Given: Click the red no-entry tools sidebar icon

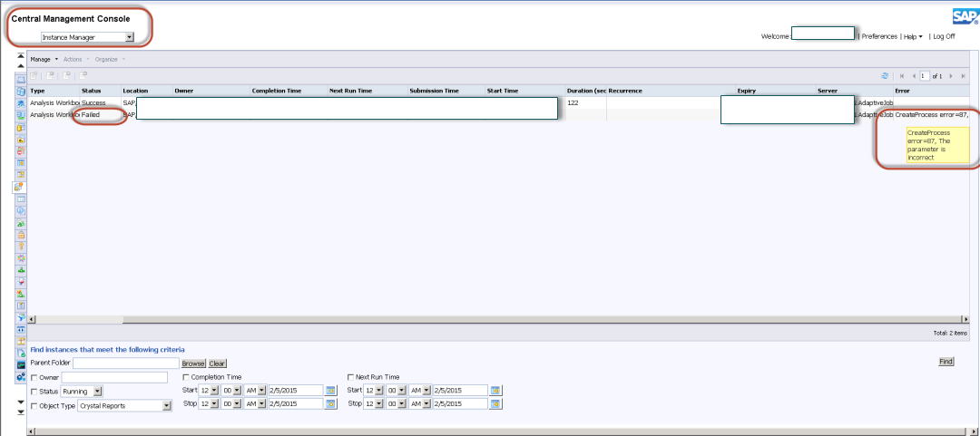Looking at the screenshot, I should 21,150.
